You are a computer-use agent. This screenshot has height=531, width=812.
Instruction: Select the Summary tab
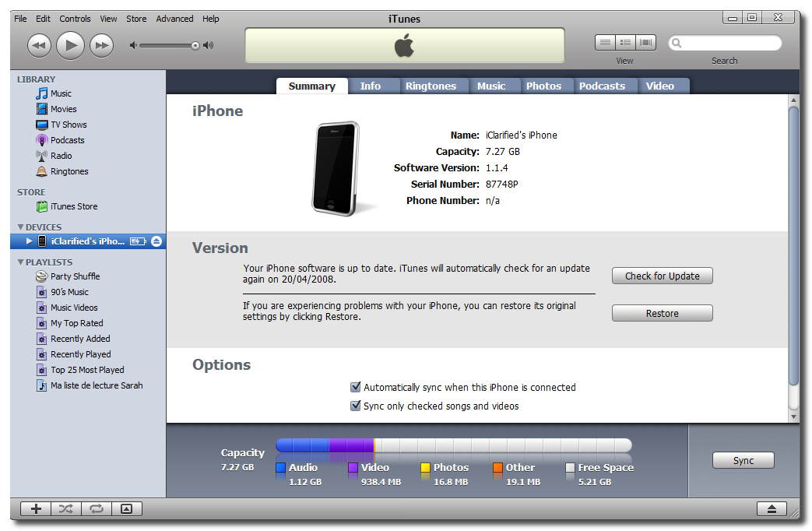coord(311,86)
